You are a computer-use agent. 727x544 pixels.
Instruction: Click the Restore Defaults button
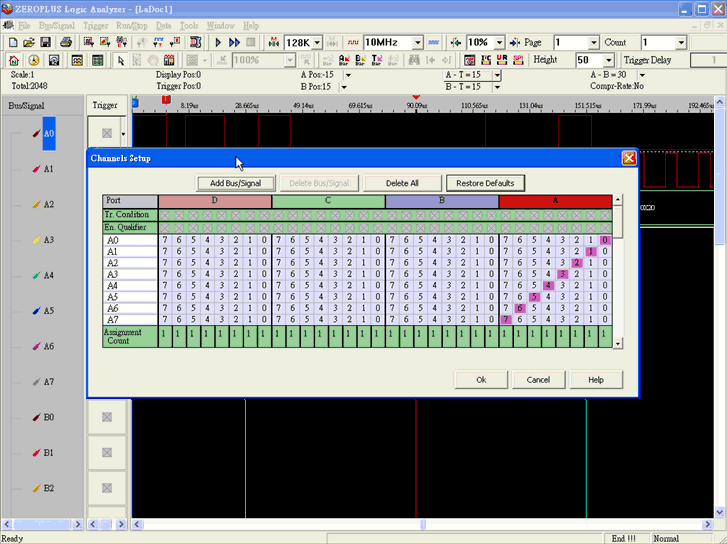click(485, 183)
